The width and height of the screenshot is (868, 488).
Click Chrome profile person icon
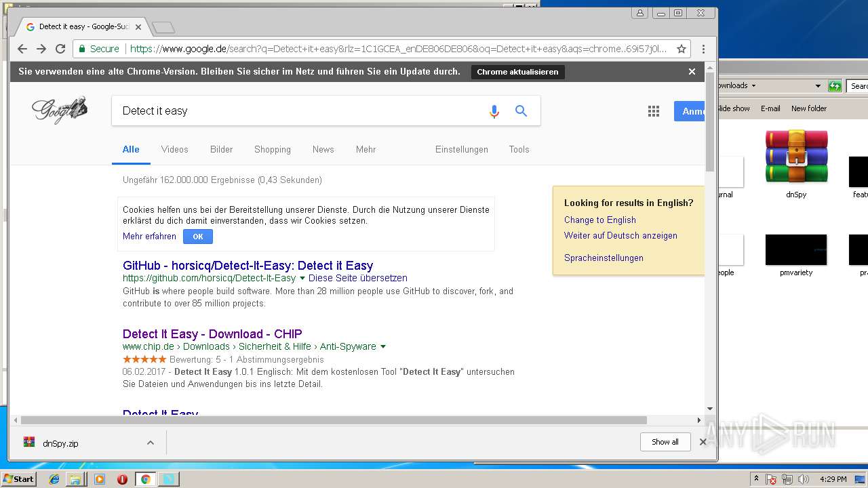click(640, 13)
